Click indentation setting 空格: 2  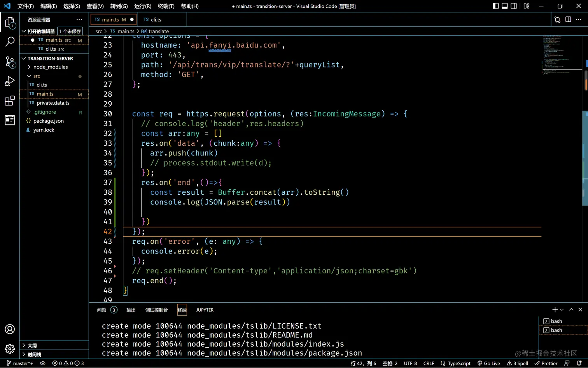tap(390, 363)
